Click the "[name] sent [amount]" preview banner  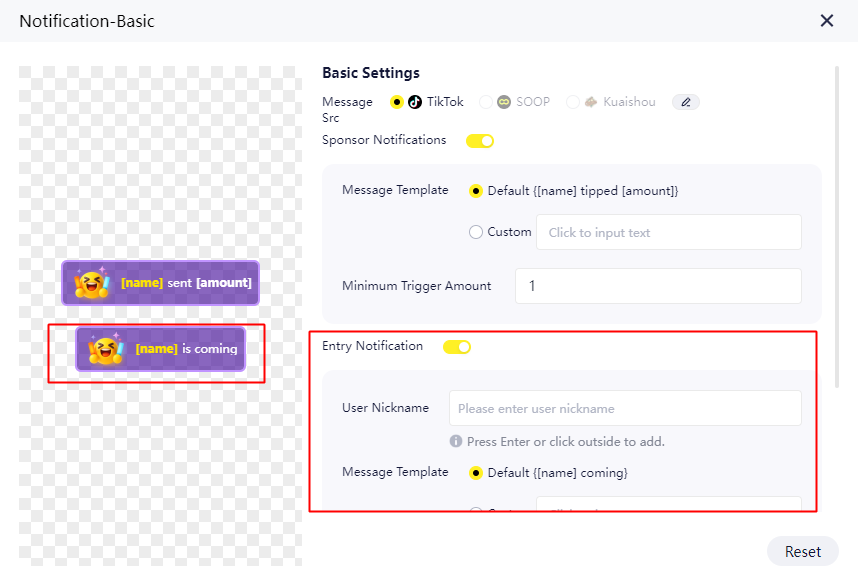160,283
